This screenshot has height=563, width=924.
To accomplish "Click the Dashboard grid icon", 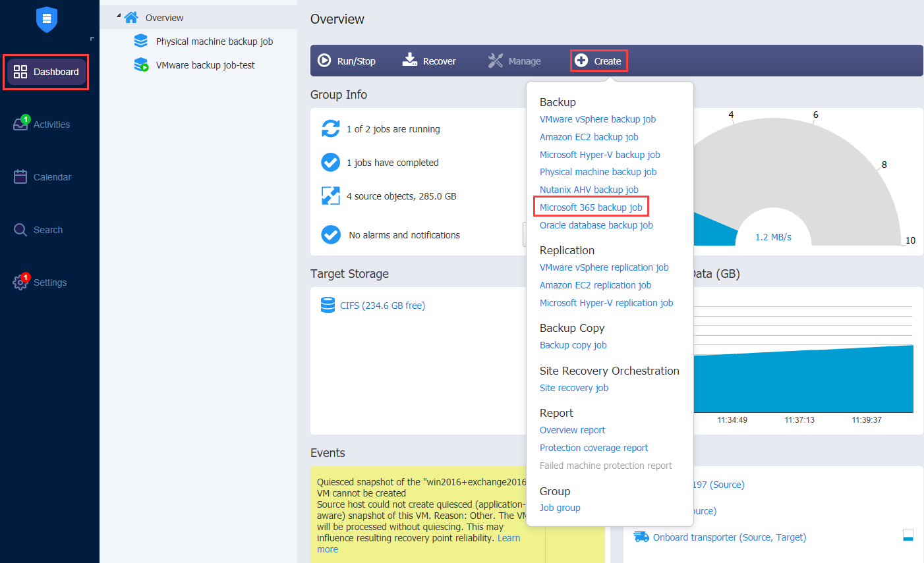I will (20, 72).
